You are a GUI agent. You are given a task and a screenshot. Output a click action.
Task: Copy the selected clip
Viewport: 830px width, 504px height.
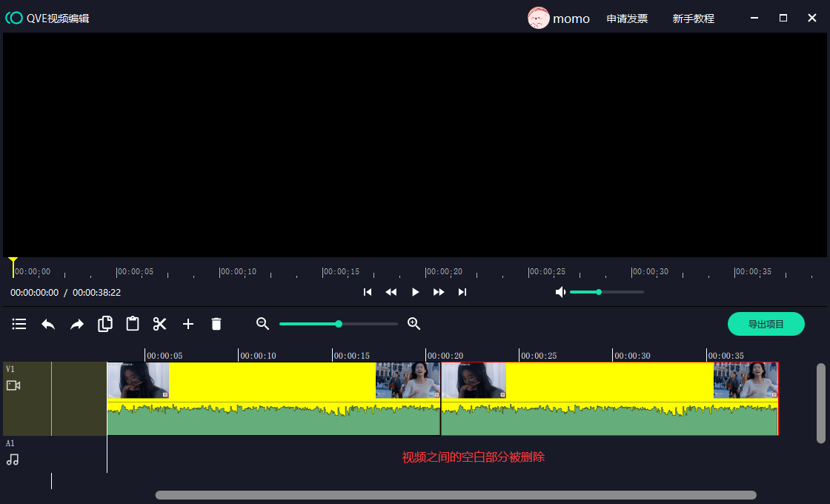click(x=105, y=324)
